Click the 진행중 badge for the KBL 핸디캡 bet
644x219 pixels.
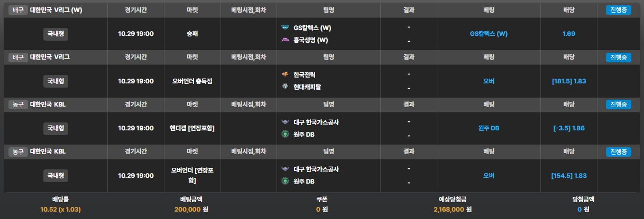pos(618,104)
